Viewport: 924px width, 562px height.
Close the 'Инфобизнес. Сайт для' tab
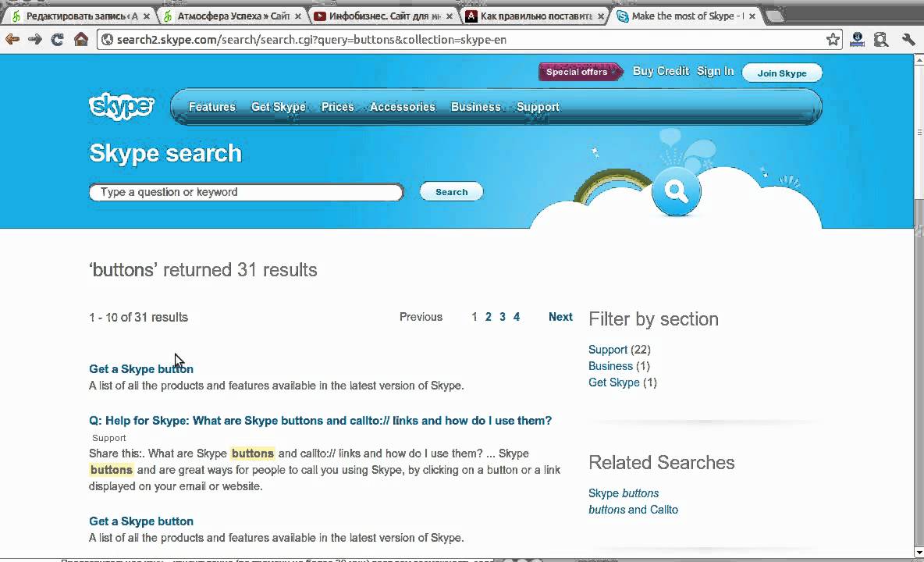(x=450, y=16)
